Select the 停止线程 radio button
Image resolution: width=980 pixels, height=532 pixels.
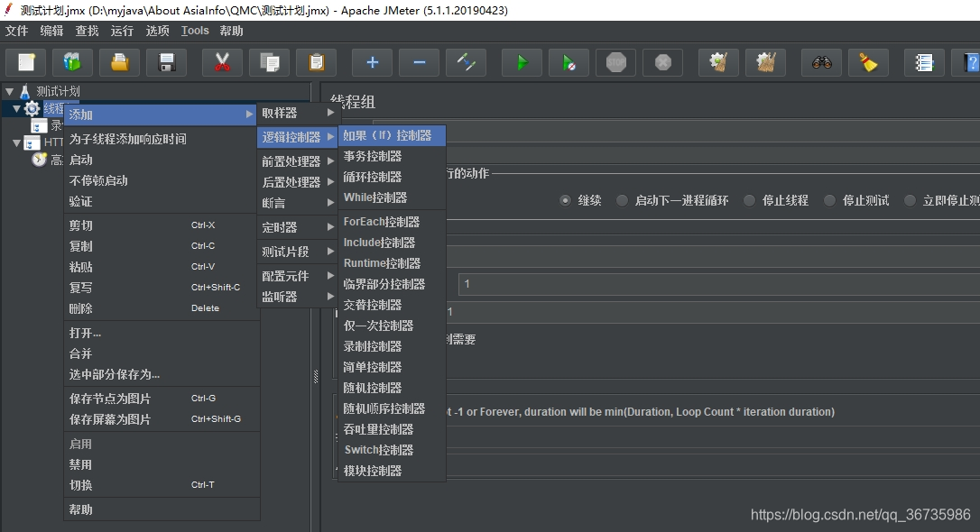749,200
